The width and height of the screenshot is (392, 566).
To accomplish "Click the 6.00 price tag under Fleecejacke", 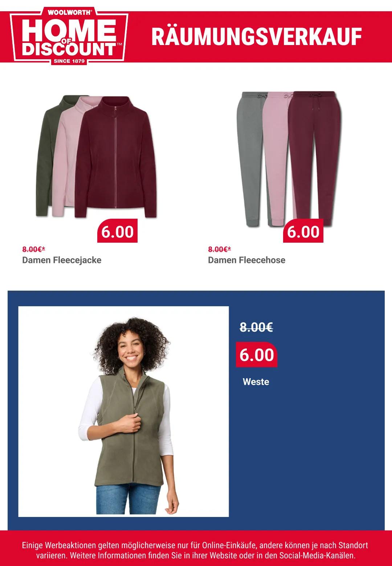I will point(117,231).
